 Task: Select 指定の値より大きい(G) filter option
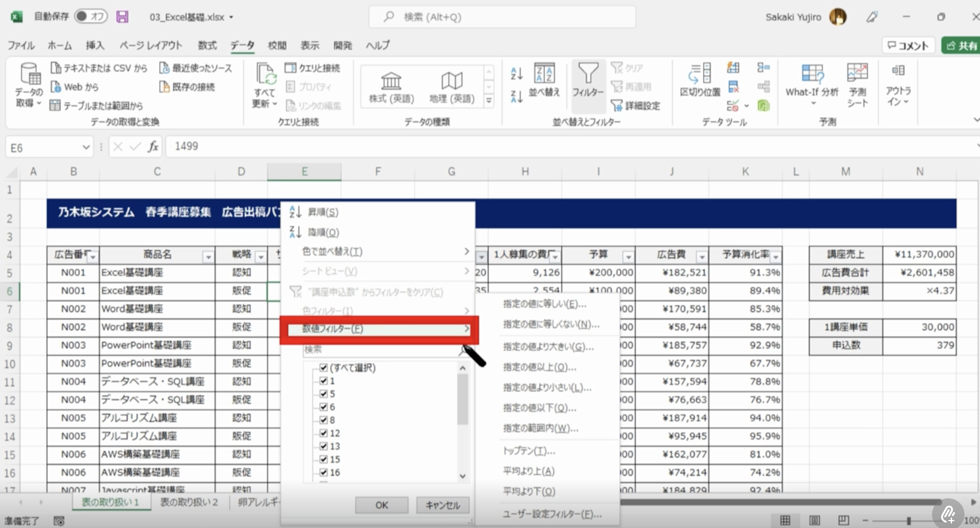(x=548, y=347)
